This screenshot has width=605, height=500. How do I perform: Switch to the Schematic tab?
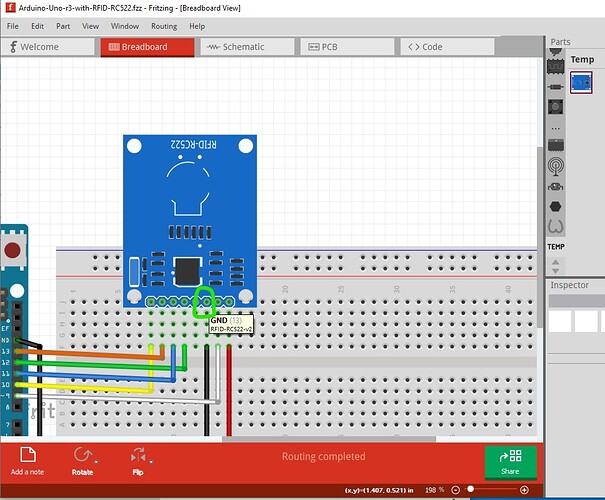click(247, 47)
